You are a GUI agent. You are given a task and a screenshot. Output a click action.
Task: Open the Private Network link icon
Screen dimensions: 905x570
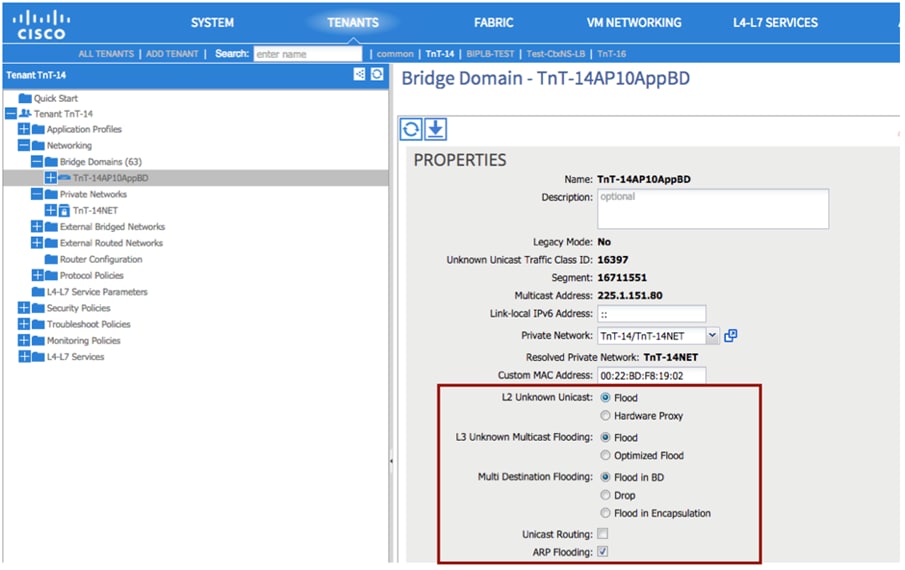pyautogui.click(x=731, y=335)
